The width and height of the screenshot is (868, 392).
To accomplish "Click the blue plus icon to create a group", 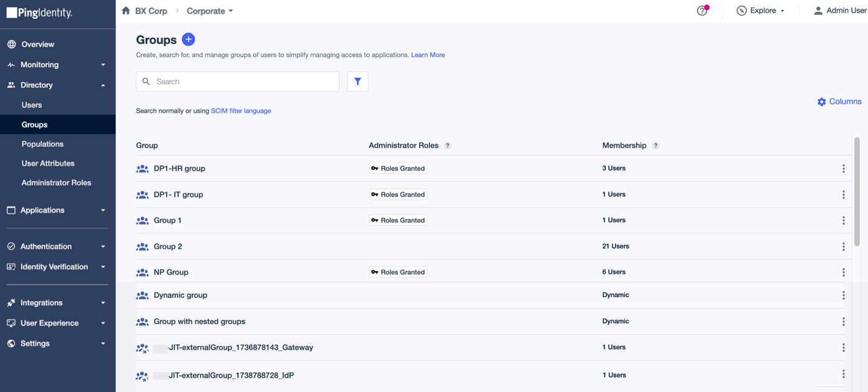I will [188, 39].
